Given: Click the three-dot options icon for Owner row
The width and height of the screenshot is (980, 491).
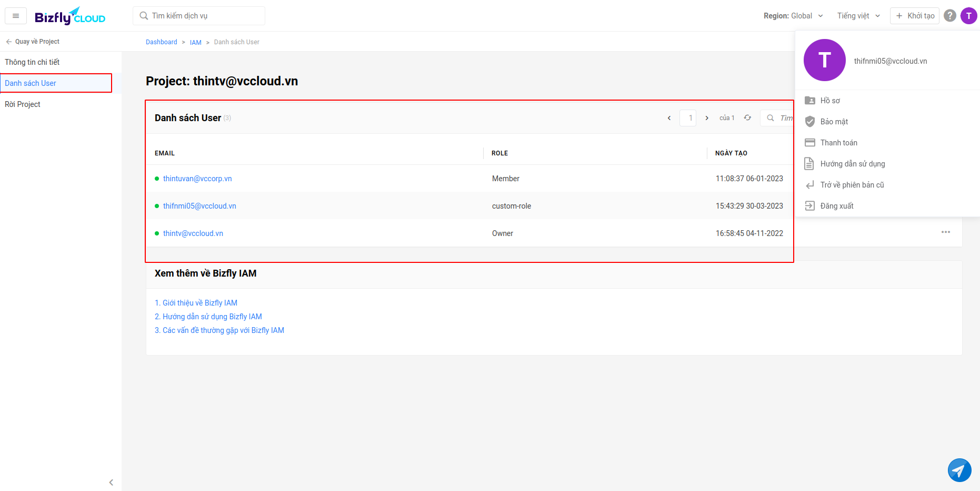Looking at the screenshot, I should (x=945, y=232).
